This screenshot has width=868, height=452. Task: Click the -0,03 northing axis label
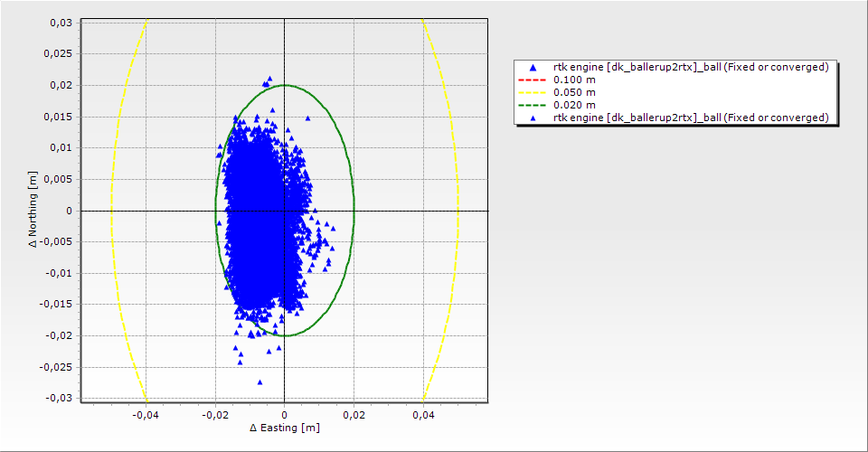pyautogui.click(x=59, y=399)
